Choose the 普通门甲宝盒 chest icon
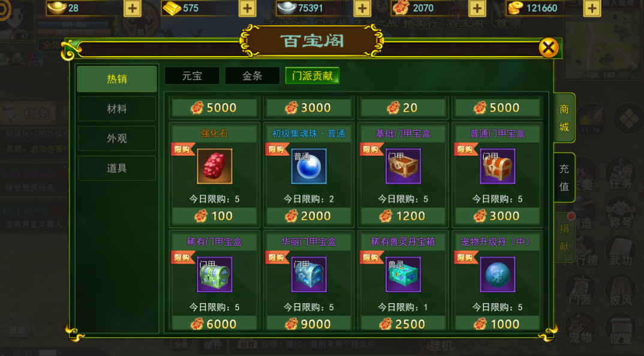644x356 pixels. pos(497,166)
